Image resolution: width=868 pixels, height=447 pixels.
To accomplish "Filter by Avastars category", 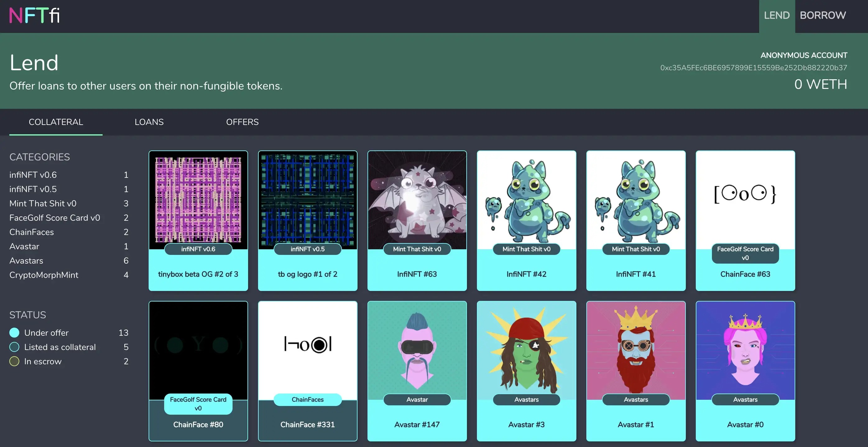I will (26, 261).
